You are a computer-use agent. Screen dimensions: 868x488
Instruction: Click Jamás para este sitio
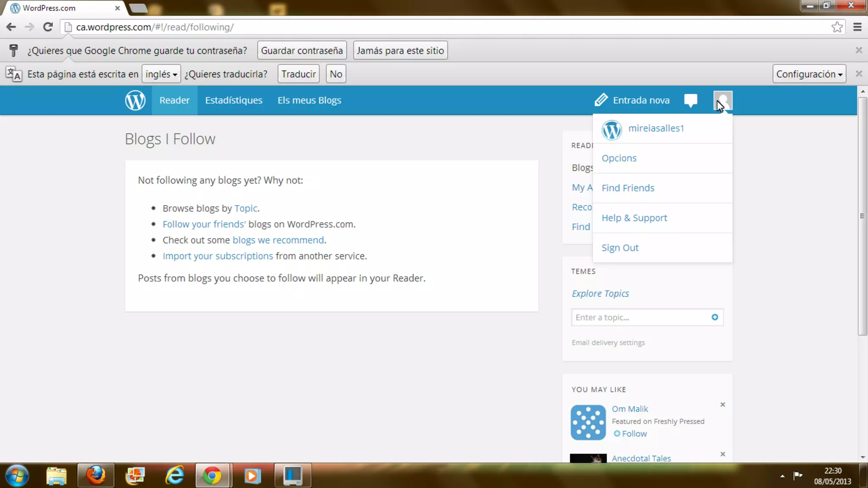[x=400, y=50]
